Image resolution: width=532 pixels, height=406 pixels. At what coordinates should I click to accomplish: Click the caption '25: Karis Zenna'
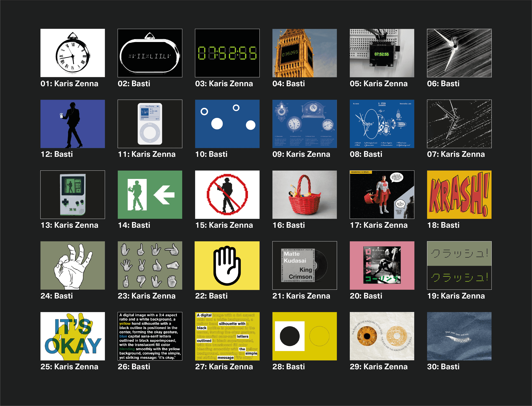click(69, 367)
